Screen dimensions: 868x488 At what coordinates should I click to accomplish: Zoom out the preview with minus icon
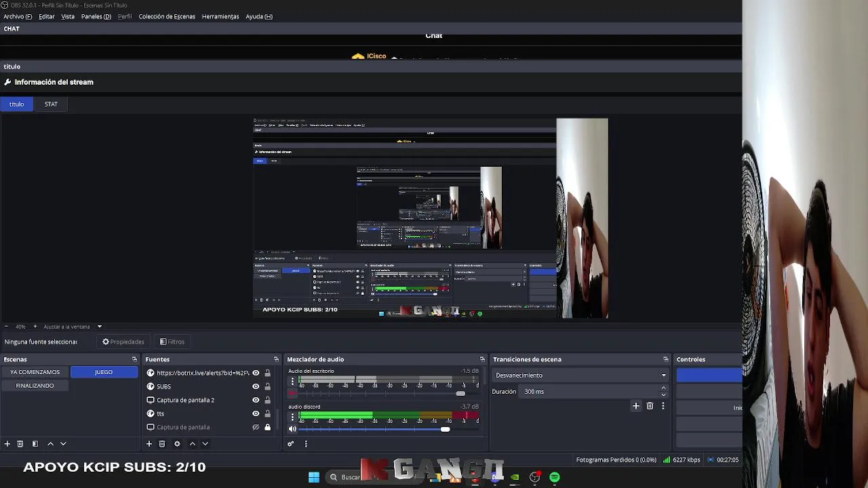(6, 327)
